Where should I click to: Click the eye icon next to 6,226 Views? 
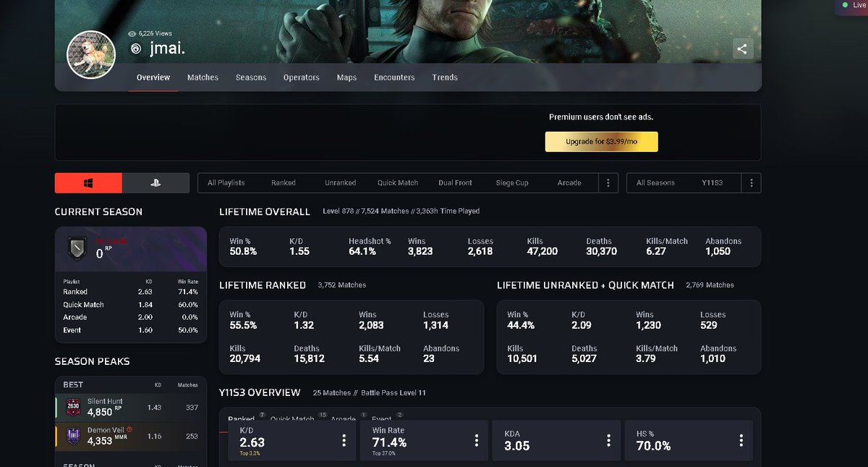(132, 33)
